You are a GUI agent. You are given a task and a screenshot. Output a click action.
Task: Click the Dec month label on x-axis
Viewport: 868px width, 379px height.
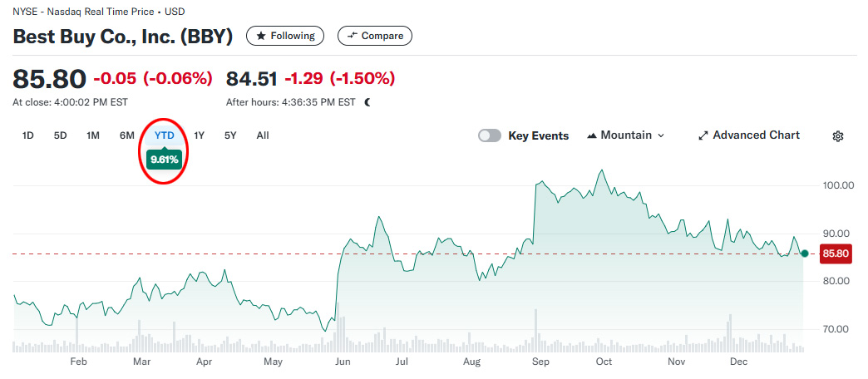(738, 362)
